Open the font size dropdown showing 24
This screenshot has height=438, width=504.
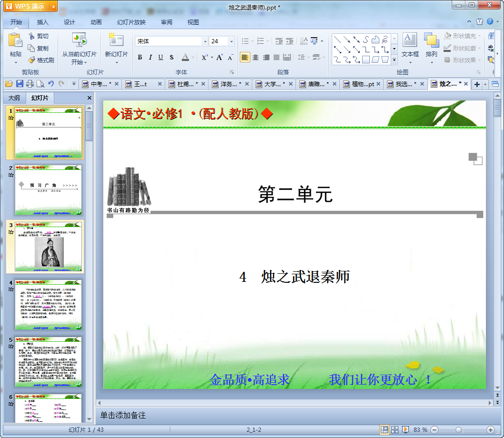pyautogui.click(x=231, y=41)
